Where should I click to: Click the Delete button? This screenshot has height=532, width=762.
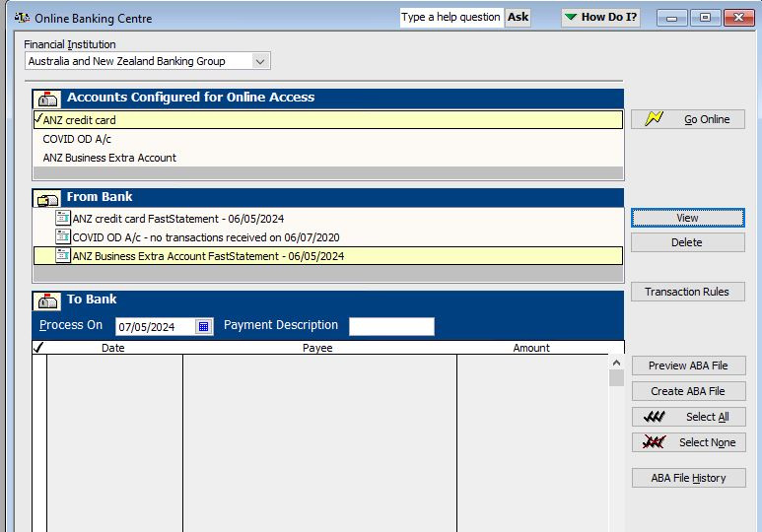click(688, 242)
